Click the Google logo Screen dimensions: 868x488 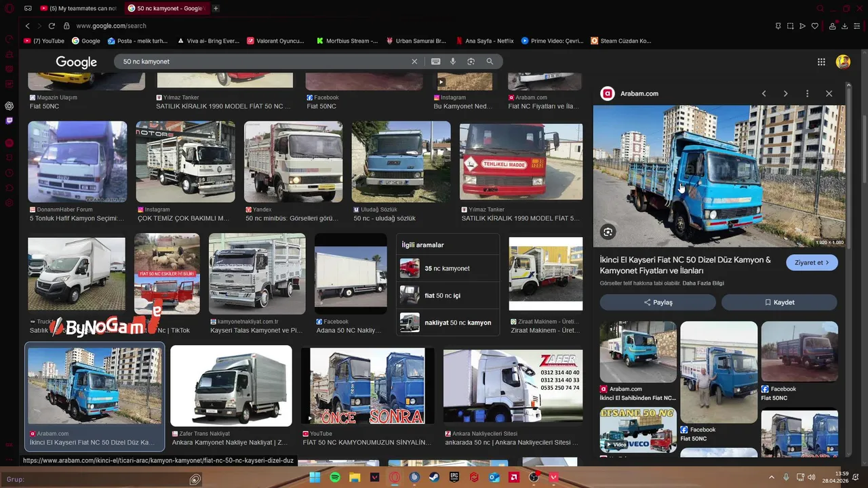(x=76, y=62)
